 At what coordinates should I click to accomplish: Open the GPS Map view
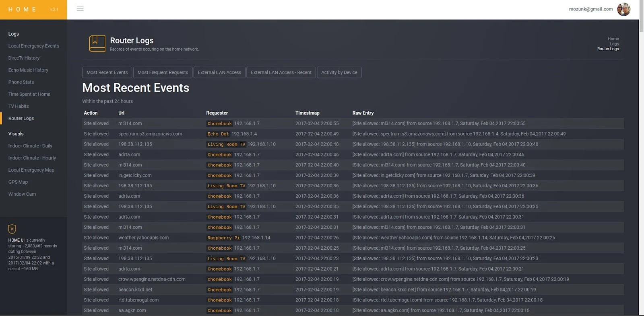pyautogui.click(x=18, y=182)
